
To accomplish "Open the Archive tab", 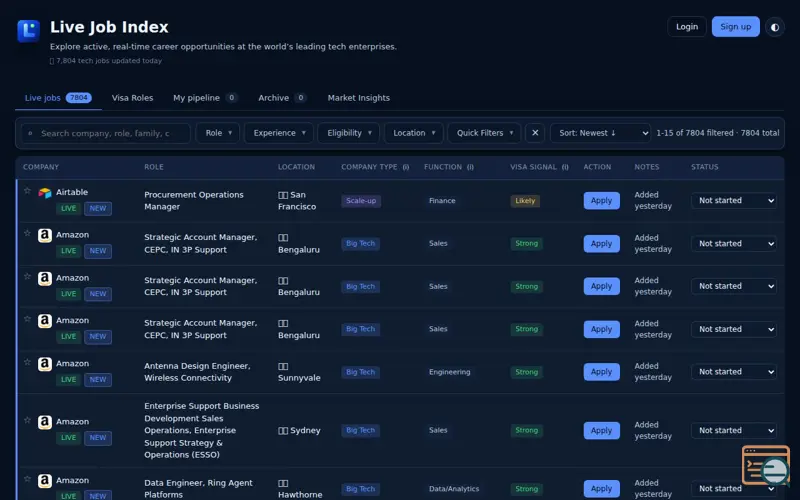I will coord(282,98).
